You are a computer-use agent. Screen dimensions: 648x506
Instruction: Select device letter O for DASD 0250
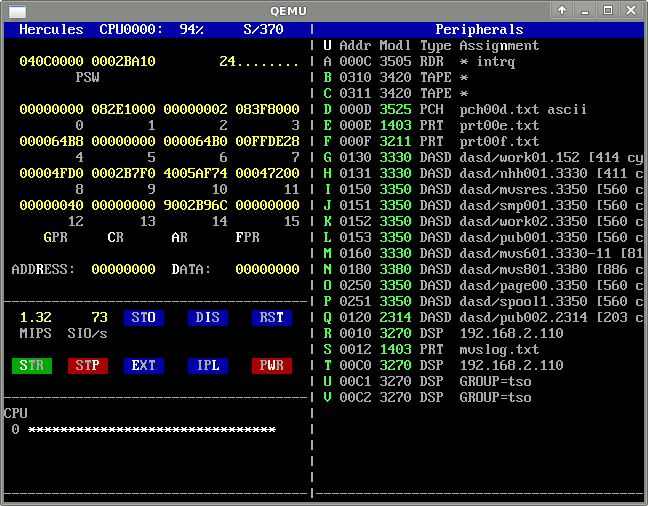[x=327, y=285]
